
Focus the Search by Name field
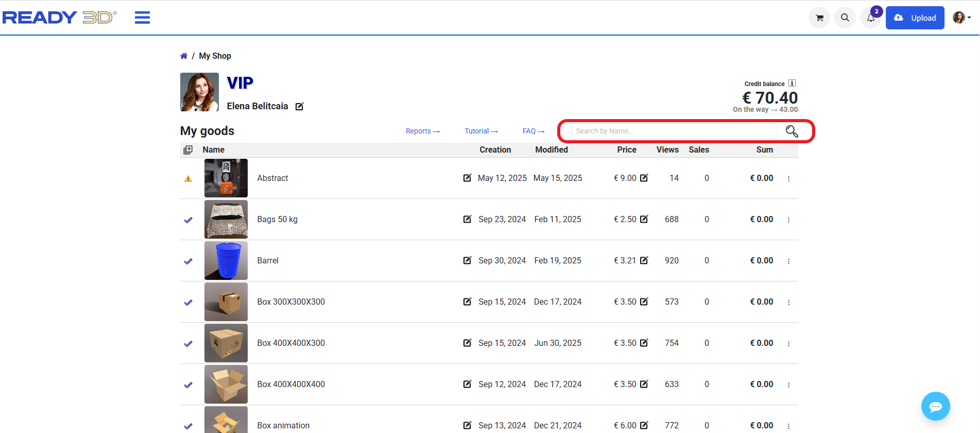click(x=674, y=131)
